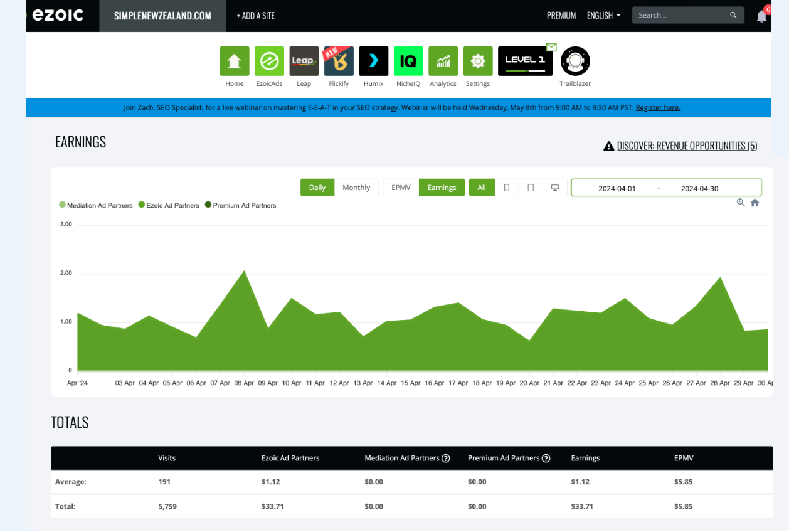The width and height of the screenshot is (789, 532).
Task: Filter chart by tablet device icon
Action: tap(531, 188)
